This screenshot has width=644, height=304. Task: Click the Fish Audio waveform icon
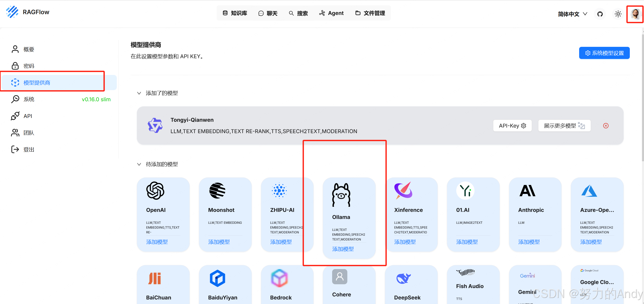click(x=465, y=272)
